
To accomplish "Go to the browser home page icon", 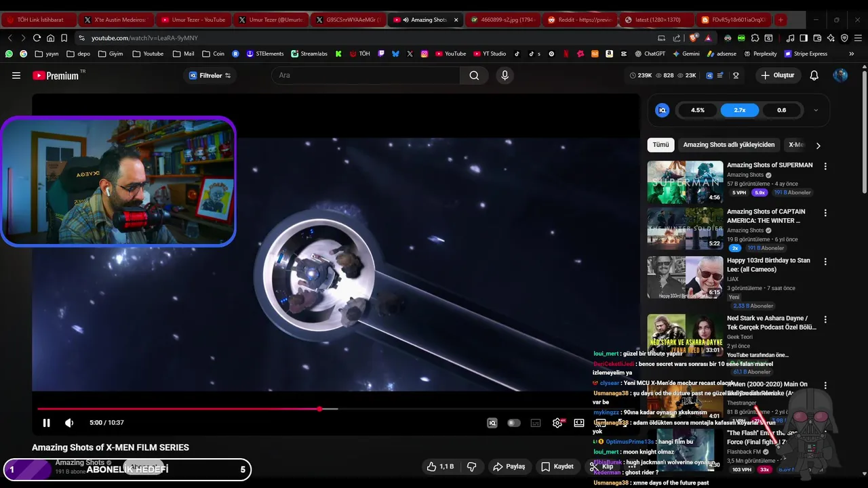I will (50, 38).
